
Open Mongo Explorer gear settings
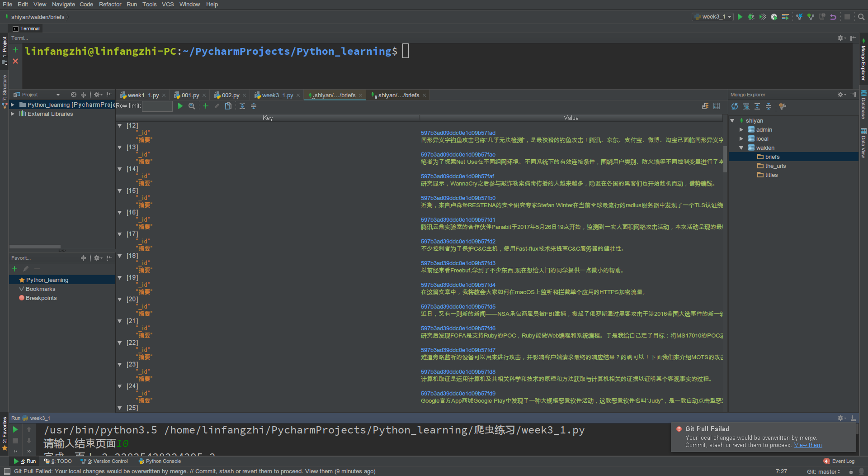coord(841,95)
